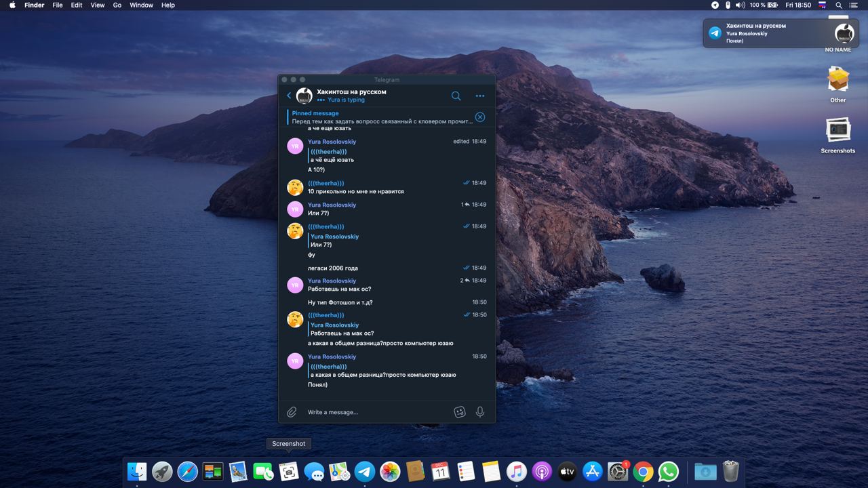
Task: Click the microphone voice message icon
Action: [480, 411]
